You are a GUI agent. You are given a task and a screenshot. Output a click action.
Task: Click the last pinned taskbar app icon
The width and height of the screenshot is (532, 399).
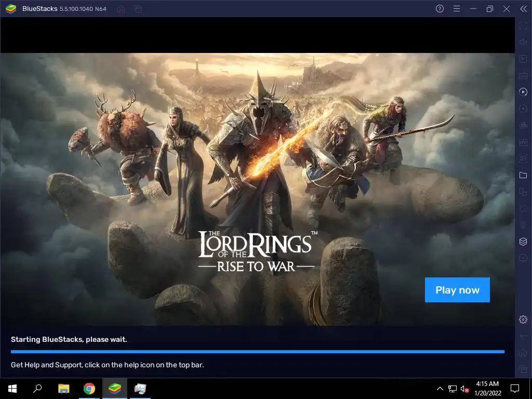pos(140,389)
